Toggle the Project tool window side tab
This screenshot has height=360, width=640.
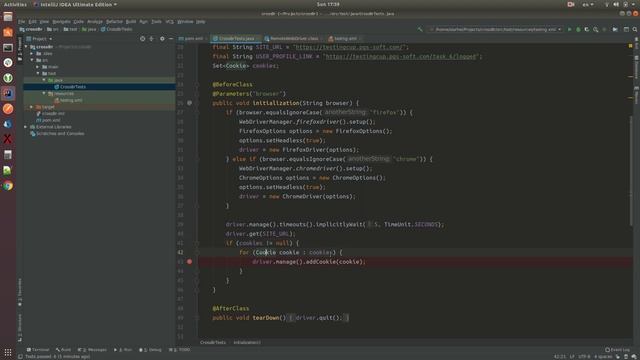pyautogui.click(x=20, y=49)
